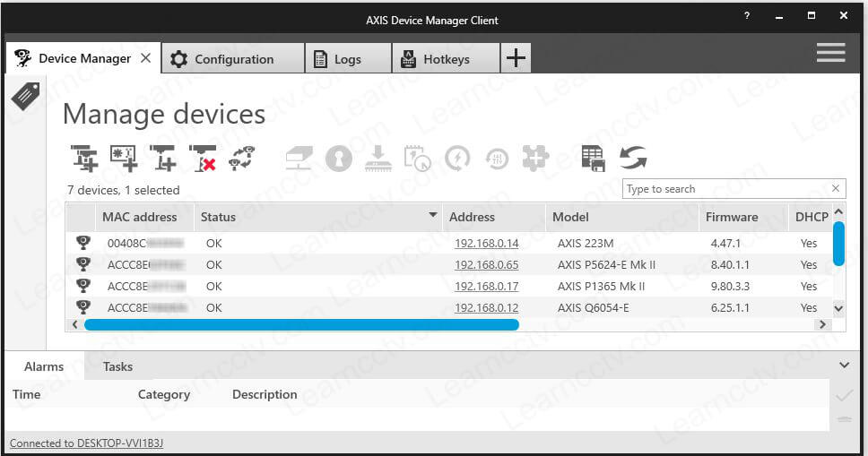The height and width of the screenshot is (456, 868).
Task: Click the refresh devices arrows icon
Action: pyautogui.click(x=633, y=159)
